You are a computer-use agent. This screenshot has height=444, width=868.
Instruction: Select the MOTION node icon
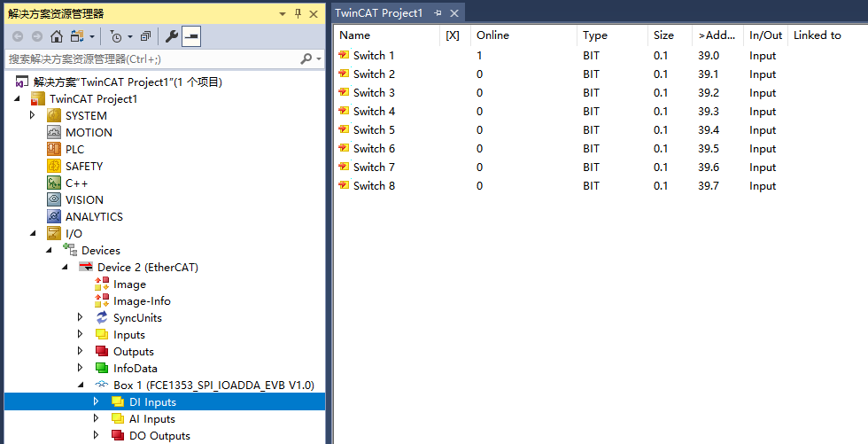pos(54,132)
